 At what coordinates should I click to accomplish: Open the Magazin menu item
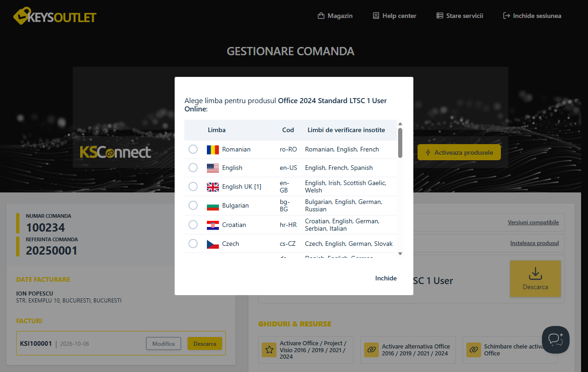335,16
